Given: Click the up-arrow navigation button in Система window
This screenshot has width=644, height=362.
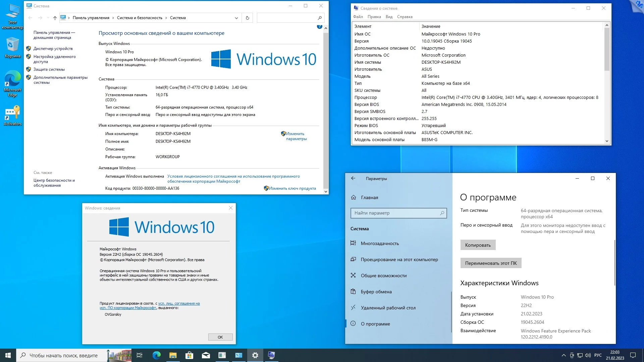Looking at the screenshot, I should pos(55,18).
